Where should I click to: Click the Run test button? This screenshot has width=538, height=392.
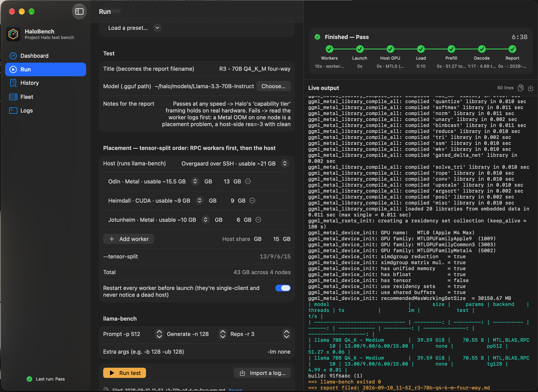pos(124,373)
